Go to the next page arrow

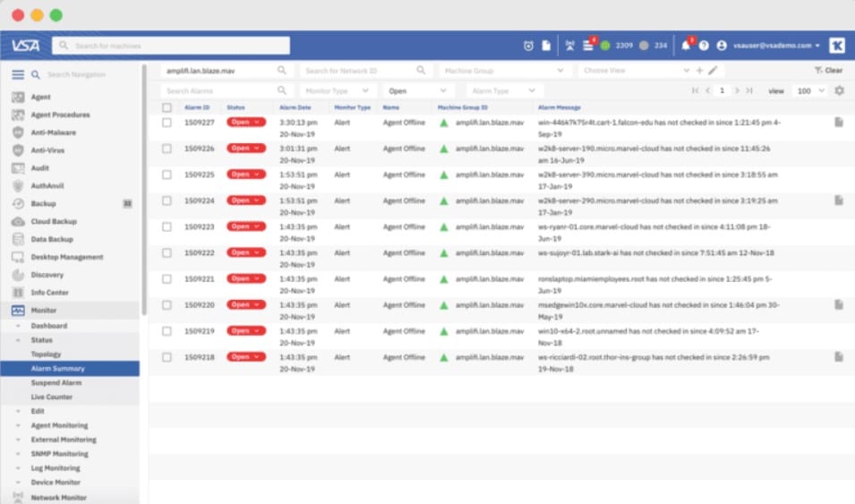click(737, 90)
